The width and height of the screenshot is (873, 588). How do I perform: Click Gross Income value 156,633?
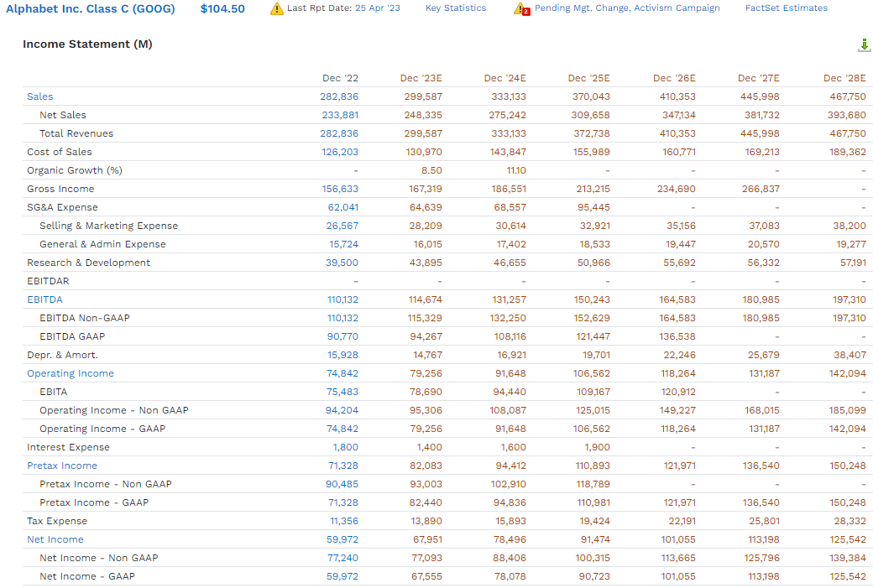[340, 189]
